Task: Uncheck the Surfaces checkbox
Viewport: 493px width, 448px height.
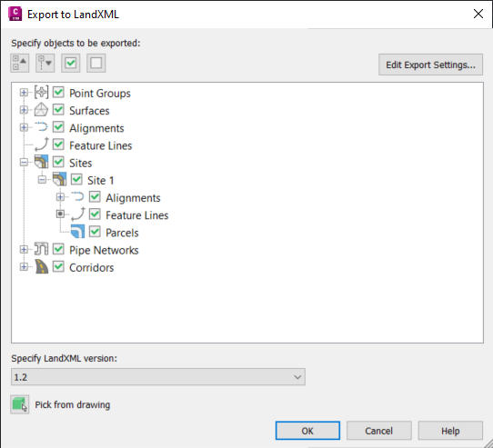Action: (58, 110)
